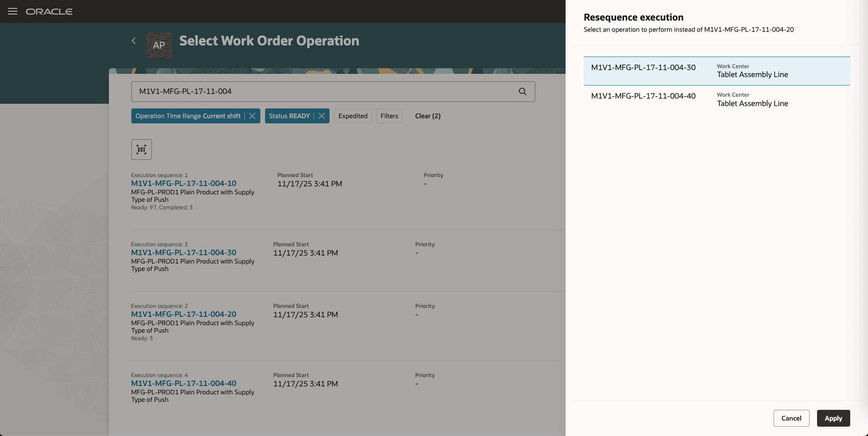Image resolution: width=868 pixels, height=436 pixels.
Task: Open the barcode scanner tool
Action: point(141,149)
